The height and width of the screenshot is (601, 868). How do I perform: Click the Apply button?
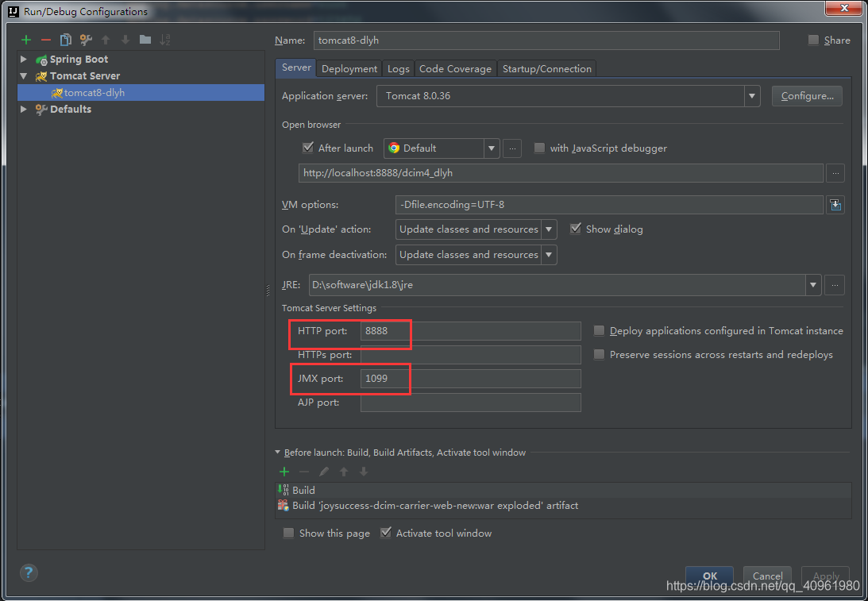coord(825,576)
